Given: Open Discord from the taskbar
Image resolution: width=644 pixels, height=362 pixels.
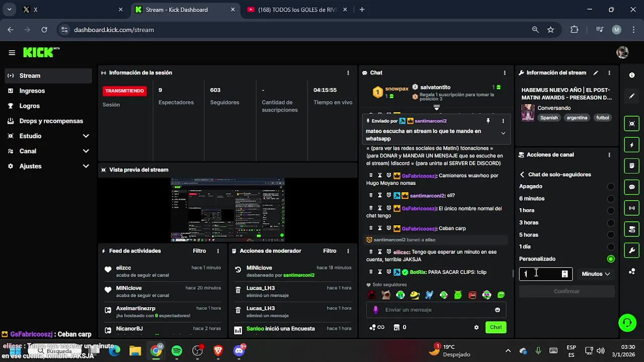Looking at the screenshot, I should [239, 351].
